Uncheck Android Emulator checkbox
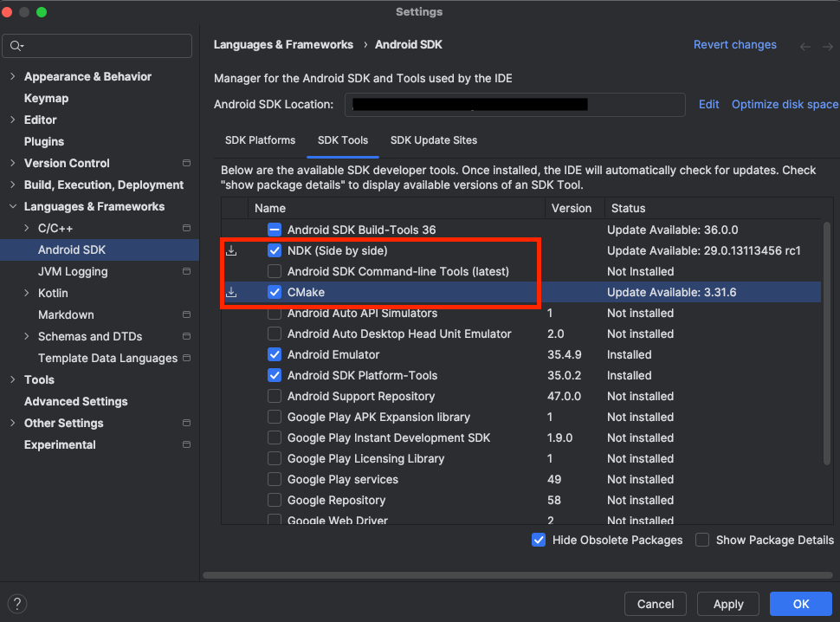Image resolution: width=840 pixels, height=622 pixels. [275, 354]
